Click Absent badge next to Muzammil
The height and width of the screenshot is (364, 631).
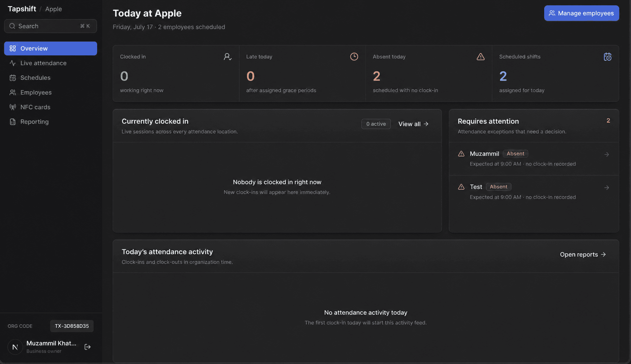pyautogui.click(x=516, y=154)
